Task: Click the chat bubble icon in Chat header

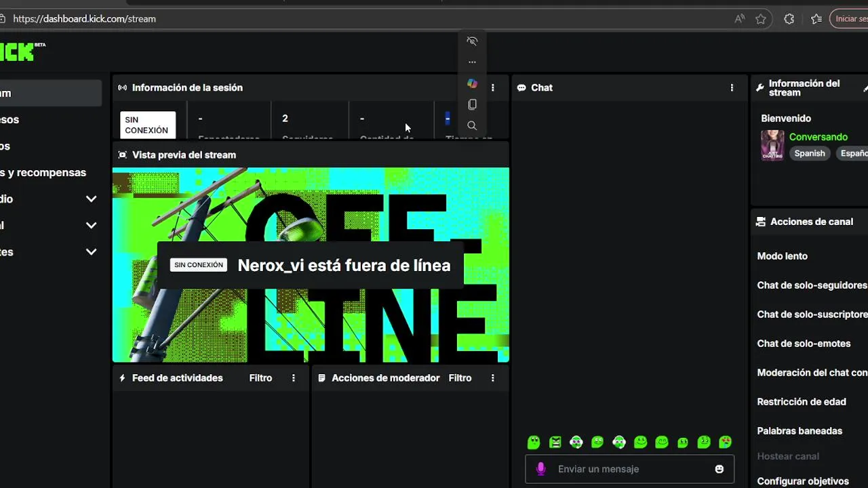Action: pyautogui.click(x=521, y=87)
